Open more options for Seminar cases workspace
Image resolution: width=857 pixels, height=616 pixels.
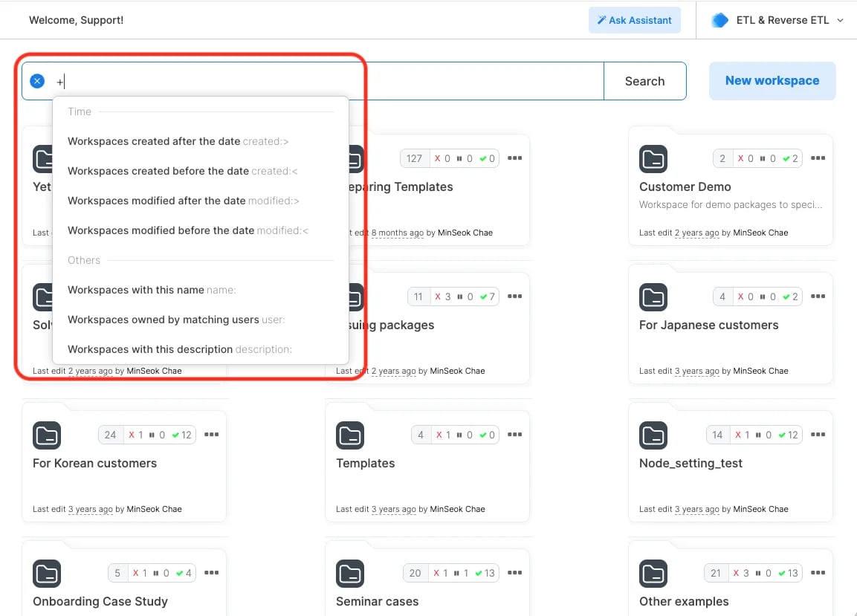(514, 573)
